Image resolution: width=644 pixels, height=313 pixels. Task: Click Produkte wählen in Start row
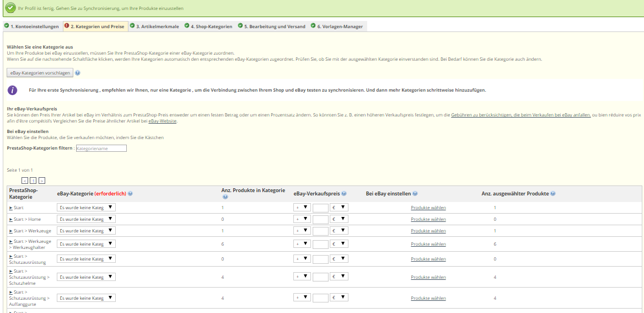coord(428,208)
